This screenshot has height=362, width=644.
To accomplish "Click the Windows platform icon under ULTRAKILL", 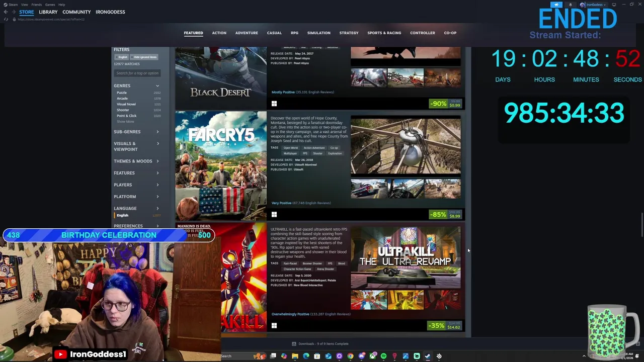I will (274, 326).
